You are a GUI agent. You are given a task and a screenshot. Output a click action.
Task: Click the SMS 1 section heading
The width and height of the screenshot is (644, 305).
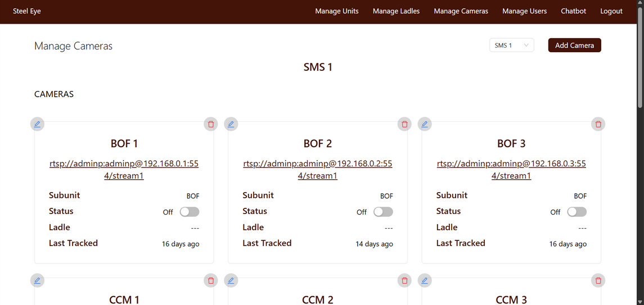click(318, 67)
